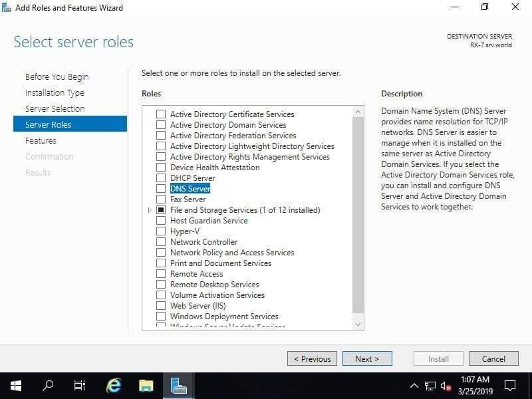This screenshot has height=399, width=532.
Task: Open File Explorer from taskbar
Action: [x=146, y=386]
